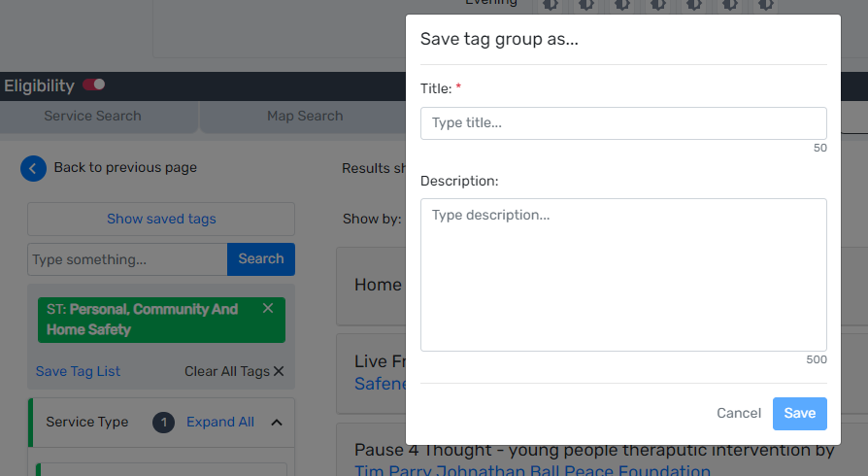Focus the Title input field
Viewport: 868px width, 476px height.
[623, 123]
